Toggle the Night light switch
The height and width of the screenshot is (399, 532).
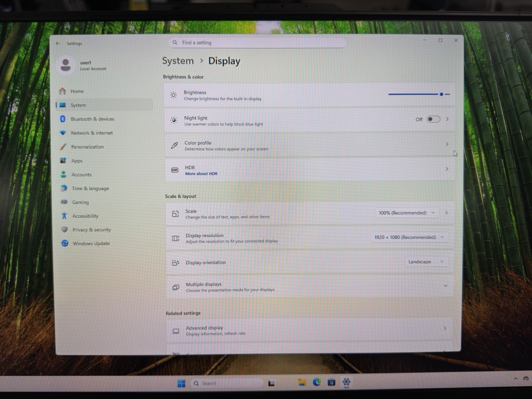pos(433,119)
